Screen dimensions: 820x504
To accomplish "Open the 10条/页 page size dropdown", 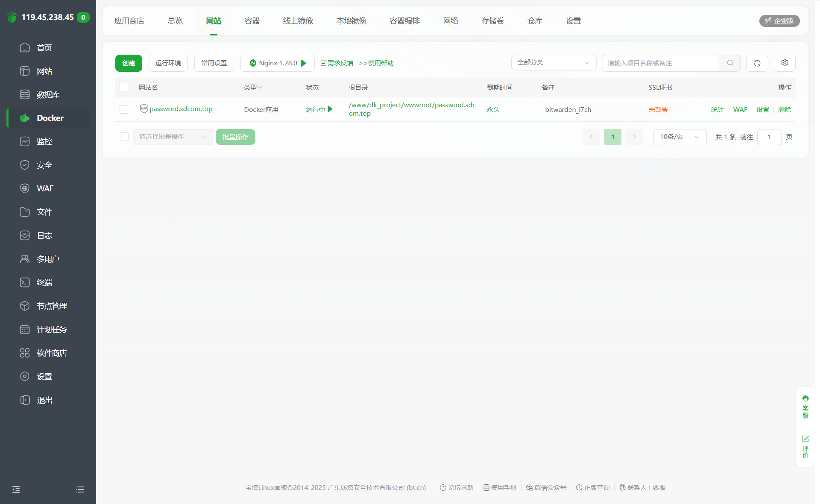I will (x=679, y=137).
